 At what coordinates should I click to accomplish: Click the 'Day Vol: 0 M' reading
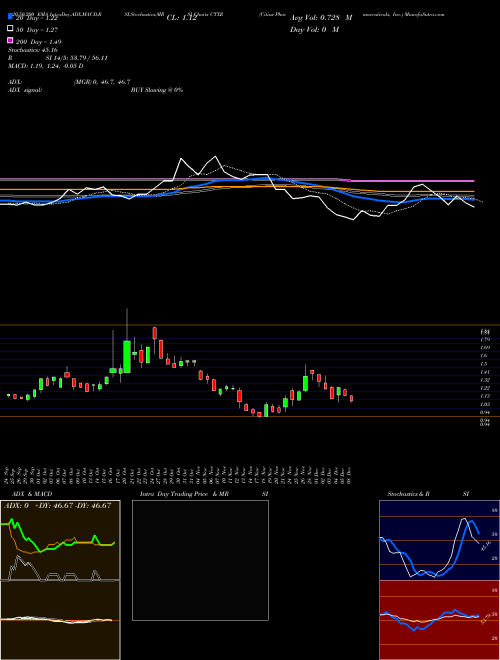[x=314, y=29]
